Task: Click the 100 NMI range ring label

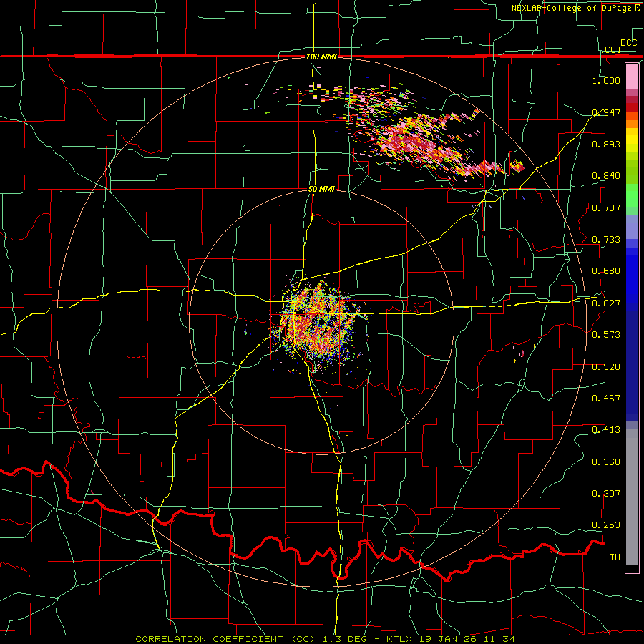Action: 321,57
